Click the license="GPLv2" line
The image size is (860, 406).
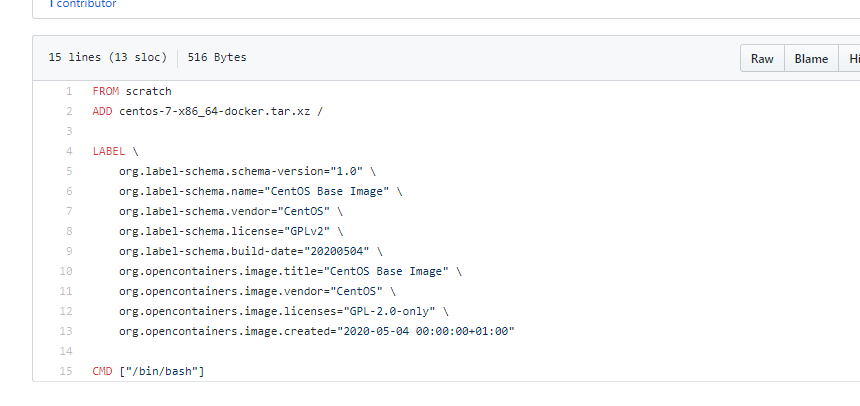tap(231, 231)
